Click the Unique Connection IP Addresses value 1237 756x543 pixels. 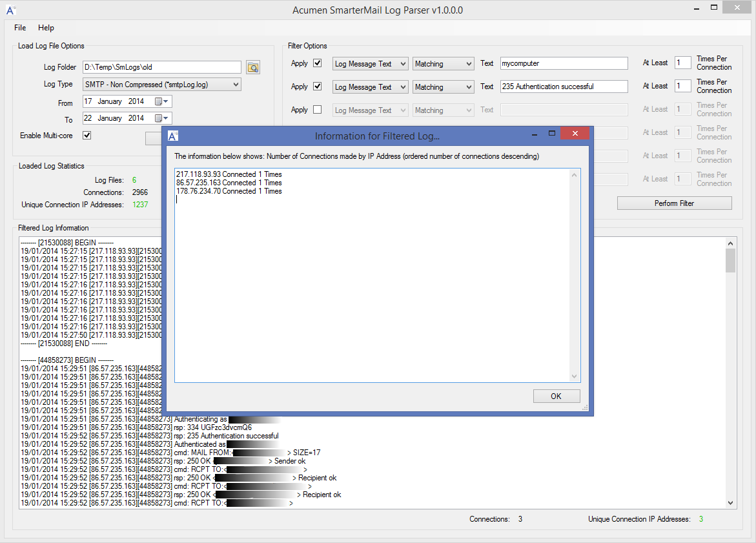140,205
